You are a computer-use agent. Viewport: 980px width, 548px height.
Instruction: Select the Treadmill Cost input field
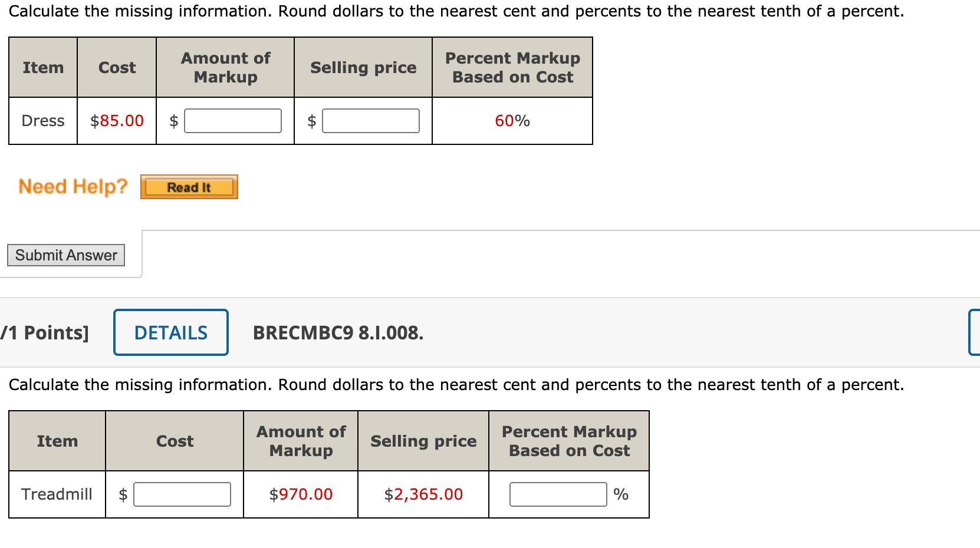182,494
